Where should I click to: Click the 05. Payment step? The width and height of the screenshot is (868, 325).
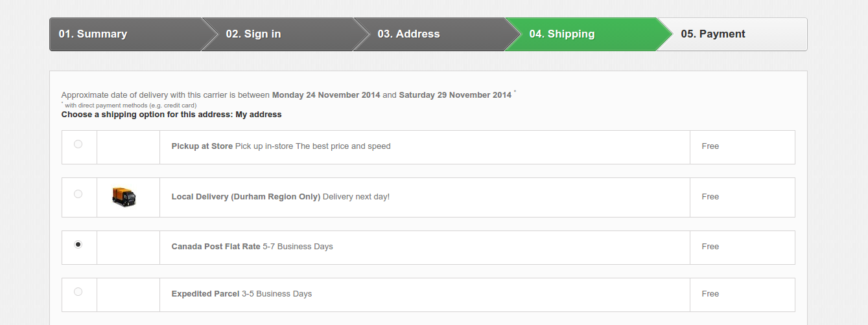(713, 34)
